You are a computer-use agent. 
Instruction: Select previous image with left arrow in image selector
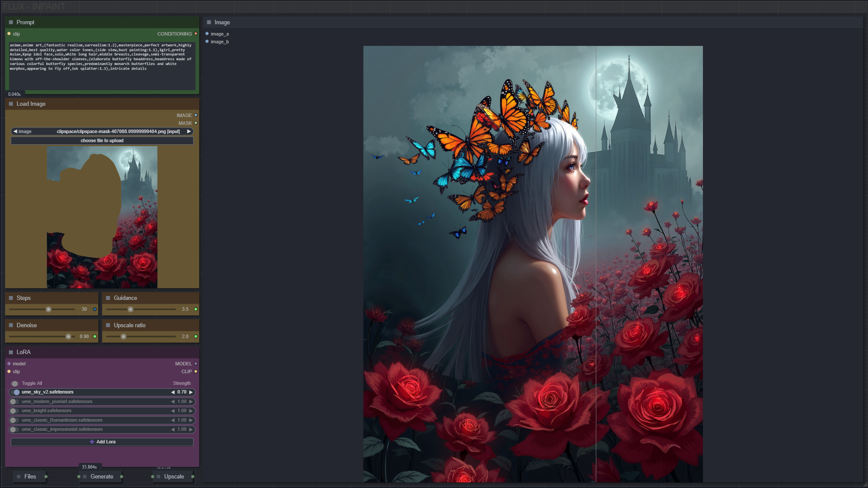pyautogui.click(x=15, y=131)
